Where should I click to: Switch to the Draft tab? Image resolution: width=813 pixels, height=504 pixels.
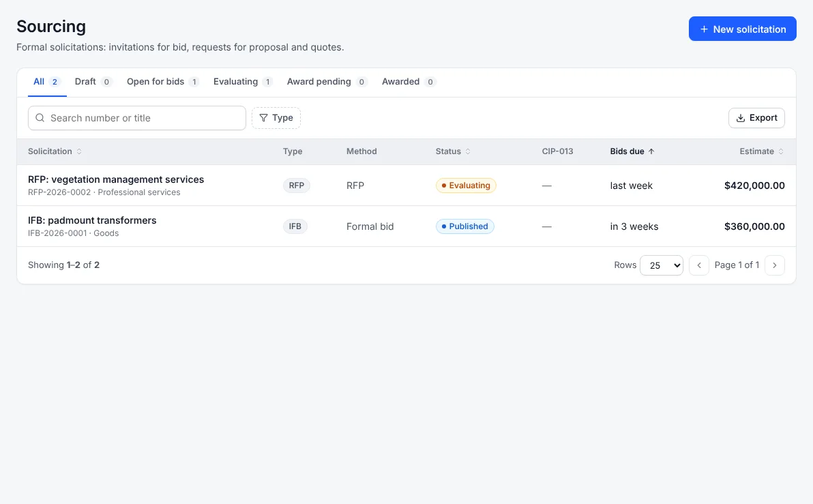point(93,82)
